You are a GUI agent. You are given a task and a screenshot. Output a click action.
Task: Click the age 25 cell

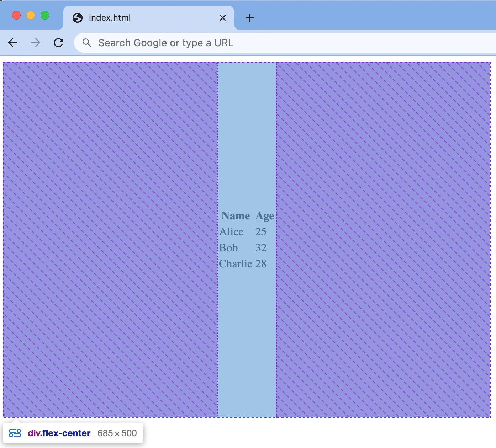[261, 232]
